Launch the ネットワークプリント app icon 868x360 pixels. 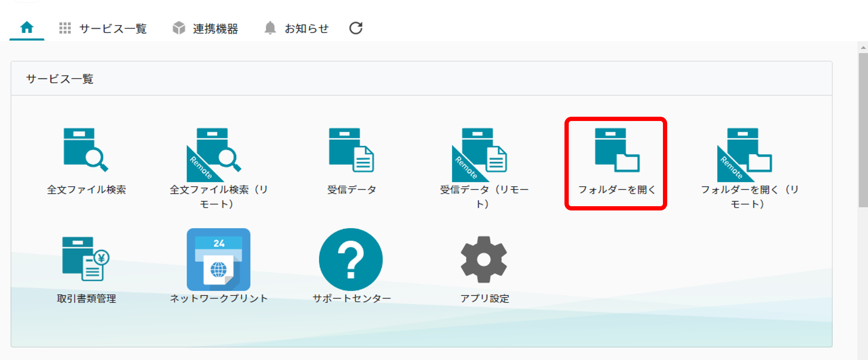(218, 259)
